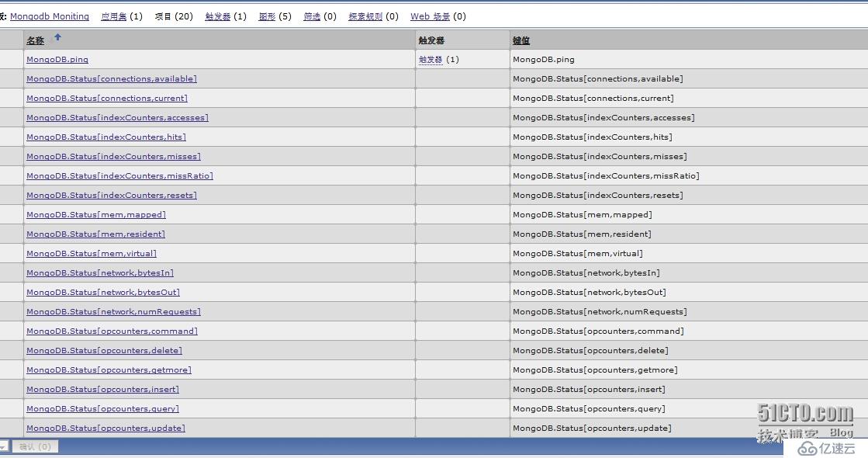Click the 确认 (0) button at the bottom
Viewport: 868px width, 458px height.
tap(35, 446)
